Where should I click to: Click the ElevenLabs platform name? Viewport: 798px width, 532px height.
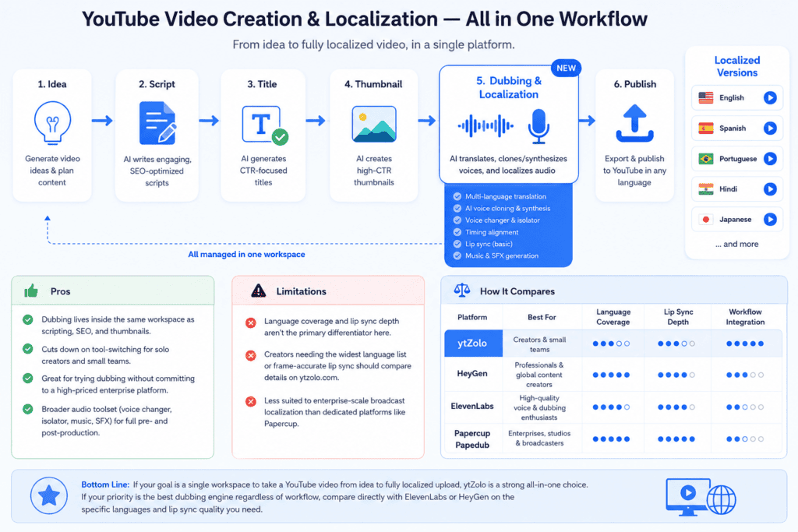(x=472, y=406)
